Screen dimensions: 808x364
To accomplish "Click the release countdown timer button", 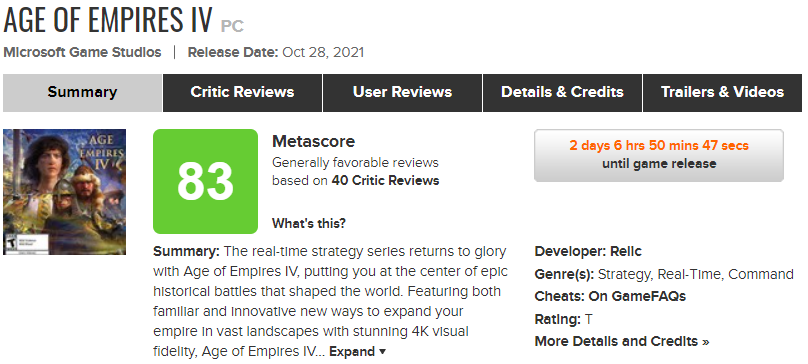I will [659, 155].
